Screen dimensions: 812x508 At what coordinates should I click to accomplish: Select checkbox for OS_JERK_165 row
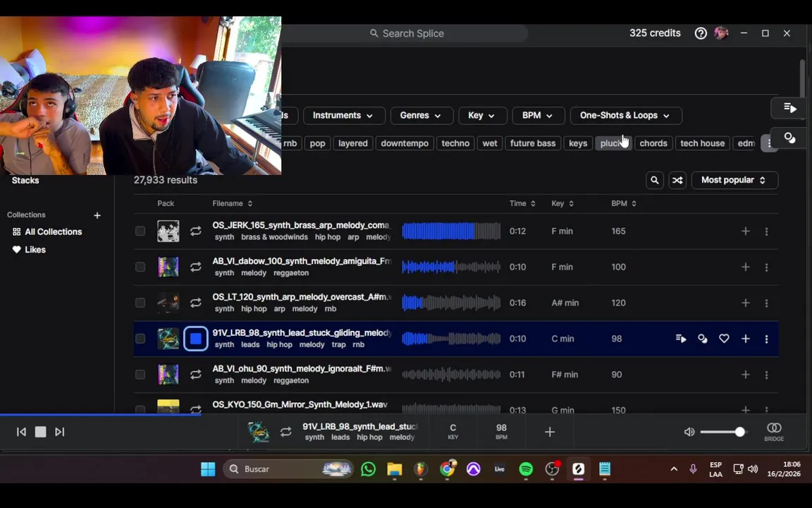tap(140, 231)
